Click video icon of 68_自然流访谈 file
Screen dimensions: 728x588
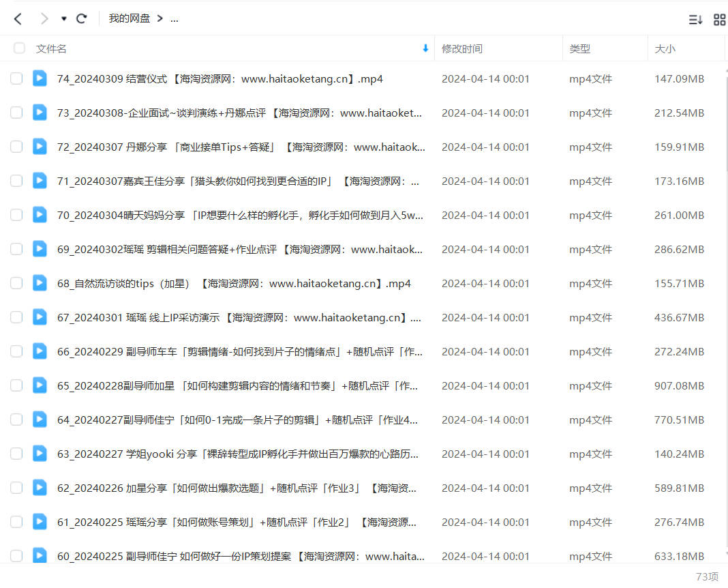point(40,283)
